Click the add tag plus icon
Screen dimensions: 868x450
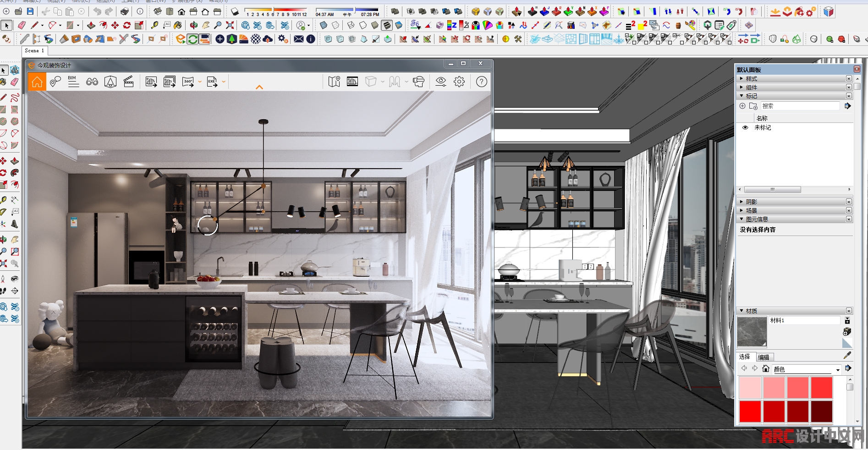[x=742, y=106]
